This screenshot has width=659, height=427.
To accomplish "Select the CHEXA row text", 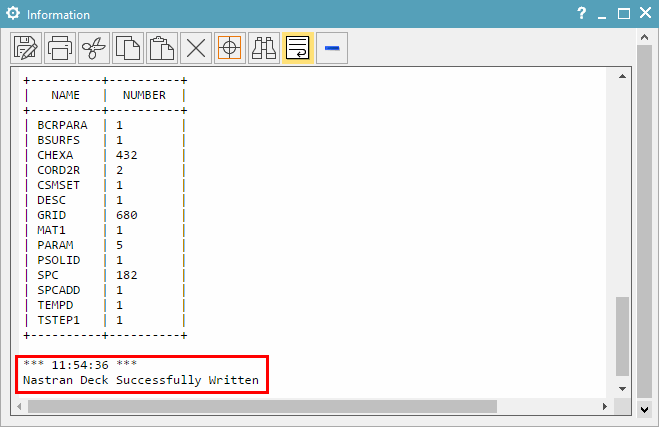I will coord(55,156).
